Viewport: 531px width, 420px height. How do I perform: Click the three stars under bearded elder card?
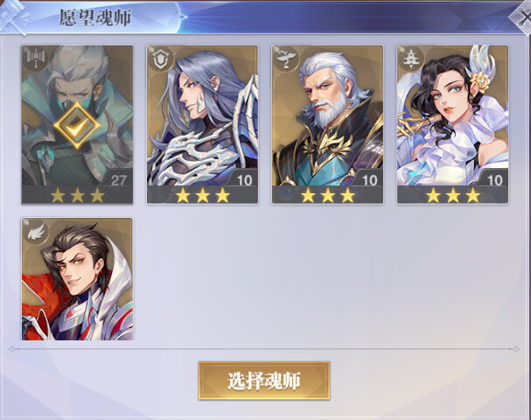click(327, 195)
